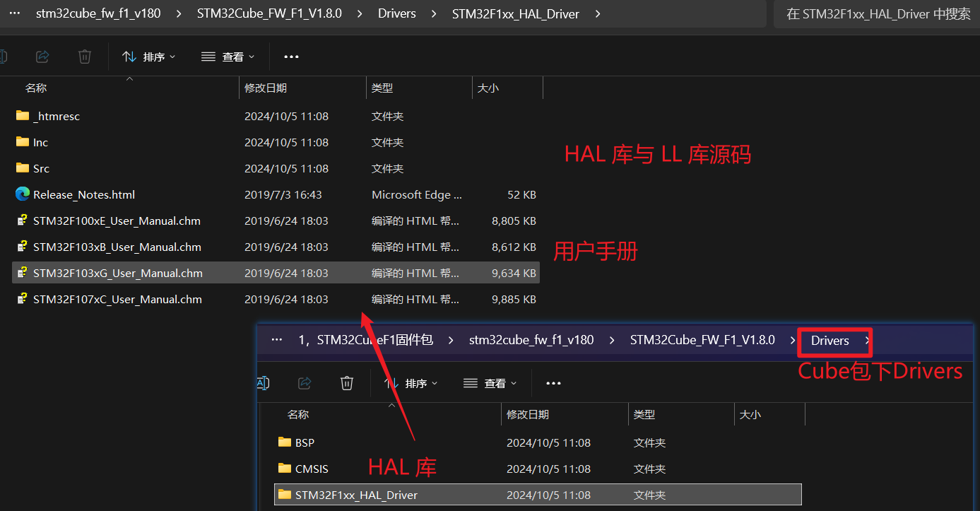Click the chm icon of STM32F103xG_User_Manual
Image resolution: width=980 pixels, height=511 pixels.
point(23,273)
